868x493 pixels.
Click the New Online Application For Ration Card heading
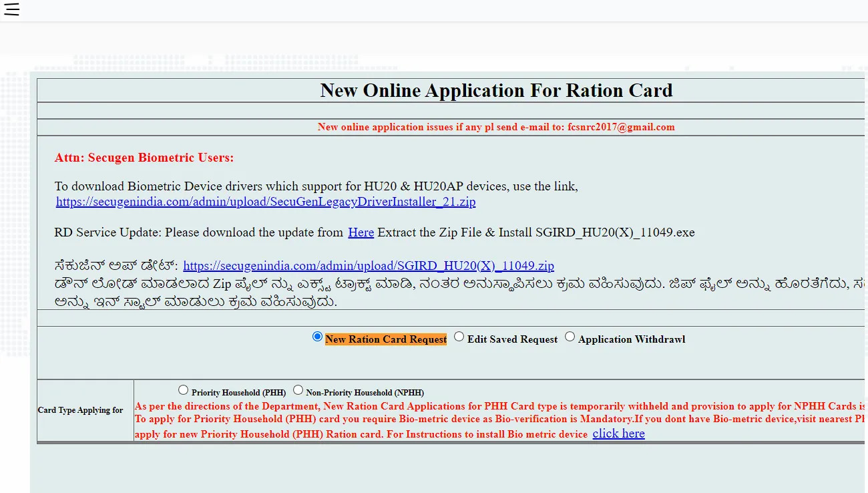click(x=496, y=90)
